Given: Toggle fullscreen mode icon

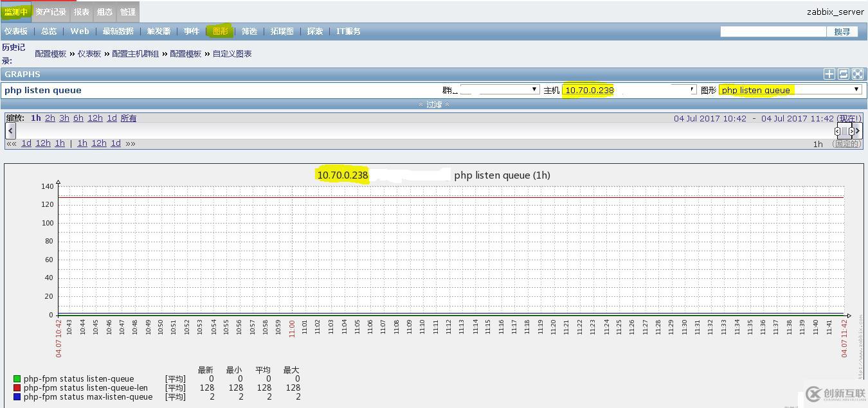Looking at the screenshot, I should (x=857, y=74).
